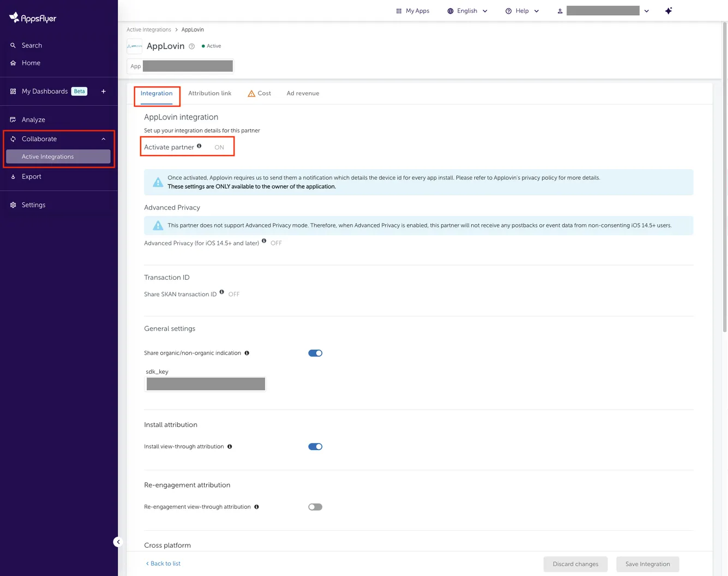Click the user account icon in the header
Viewport: 728px width, 576px height.
559,10
